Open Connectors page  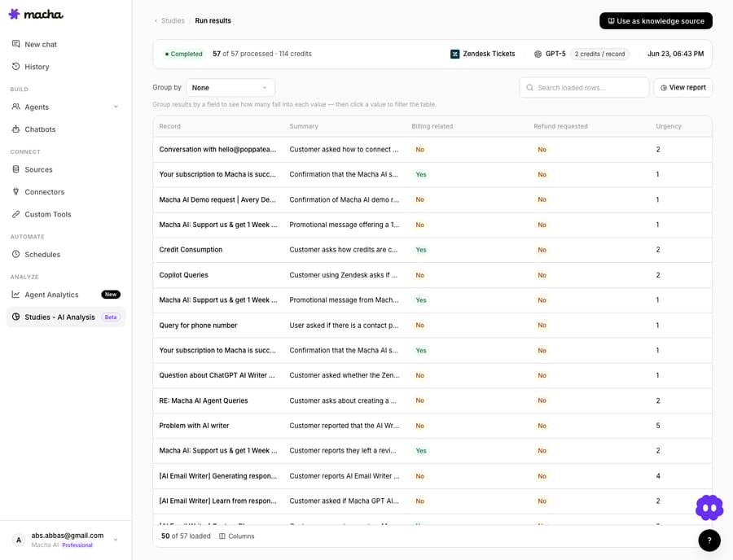(45, 192)
